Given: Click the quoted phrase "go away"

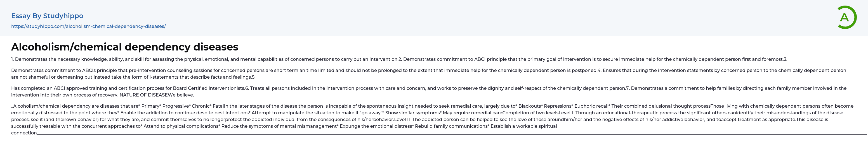Looking at the screenshot, I should (371, 113).
